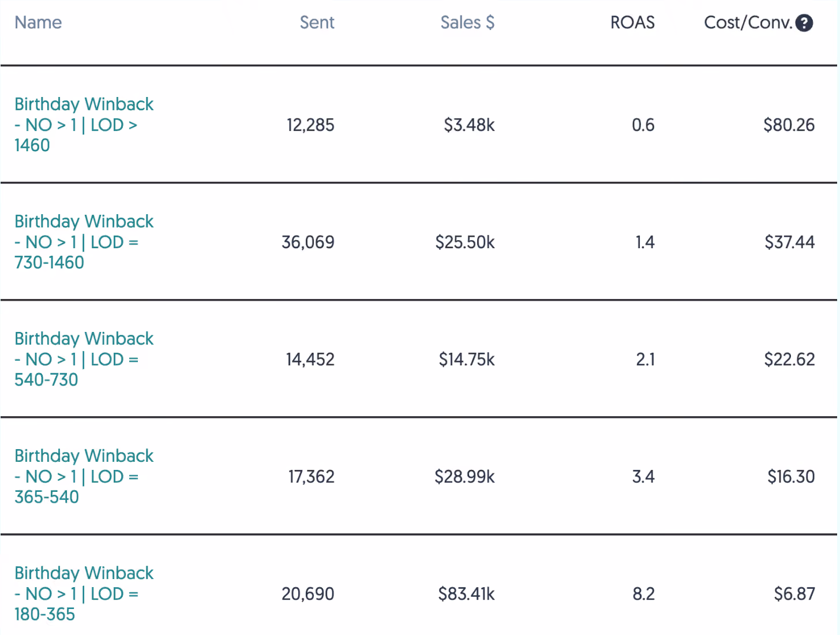The image size is (840, 635).
Task: Click the $25.50k sales value
Action: 465,242
